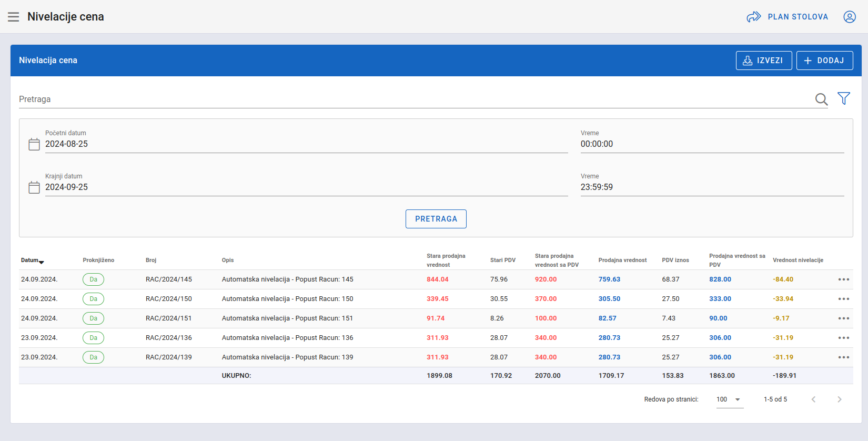Click the UKUPNO totals label
The height and width of the screenshot is (441, 868).
[237, 376]
